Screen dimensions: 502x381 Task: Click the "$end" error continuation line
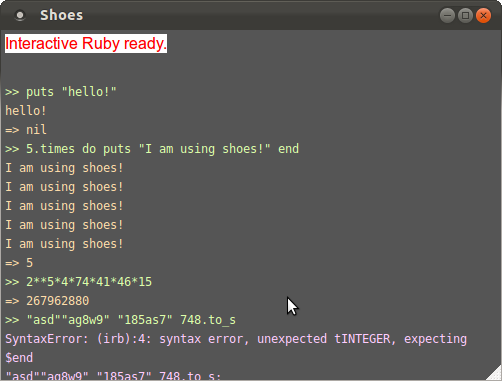point(19,358)
